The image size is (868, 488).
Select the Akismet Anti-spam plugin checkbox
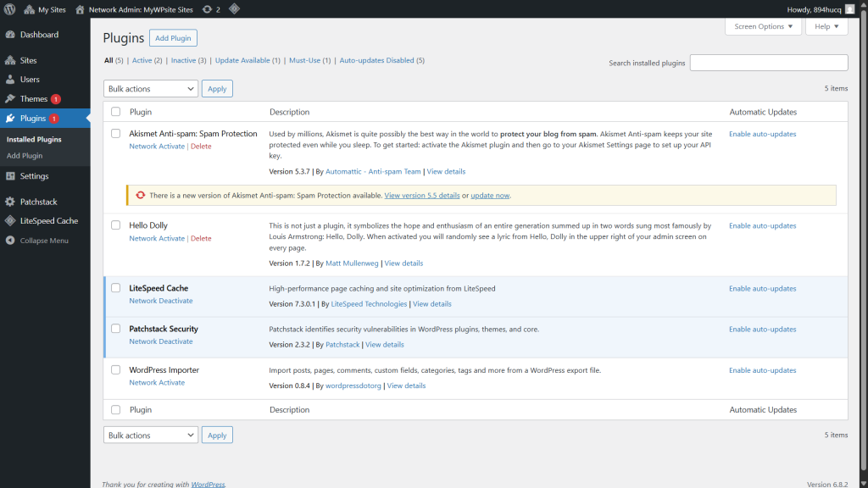115,134
